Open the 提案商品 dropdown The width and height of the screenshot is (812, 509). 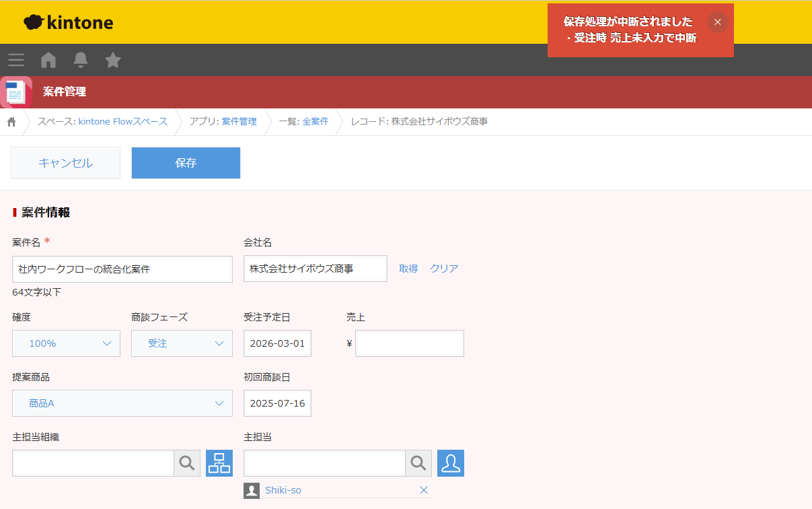pos(122,403)
